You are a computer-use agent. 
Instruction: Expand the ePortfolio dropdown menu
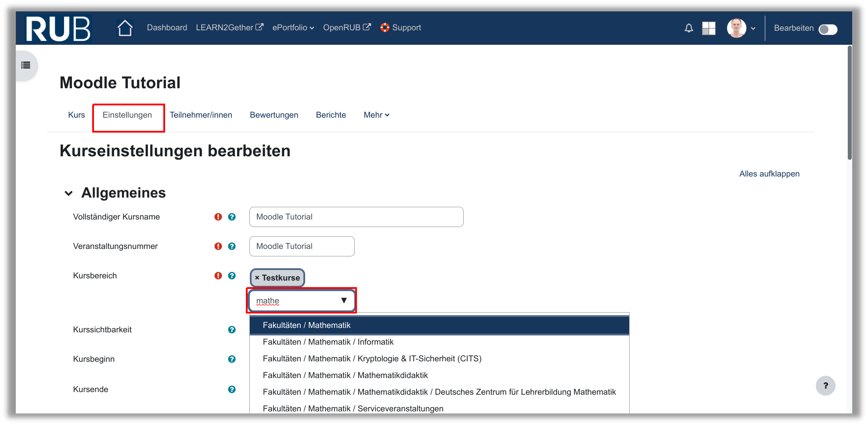(293, 28)
